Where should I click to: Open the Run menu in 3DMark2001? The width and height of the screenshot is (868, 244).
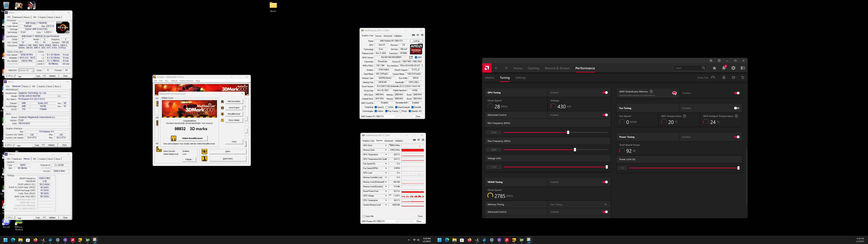166,81
